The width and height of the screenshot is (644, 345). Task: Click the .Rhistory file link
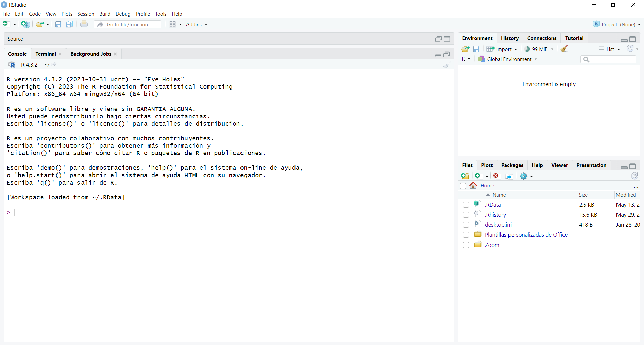[495, 215]
